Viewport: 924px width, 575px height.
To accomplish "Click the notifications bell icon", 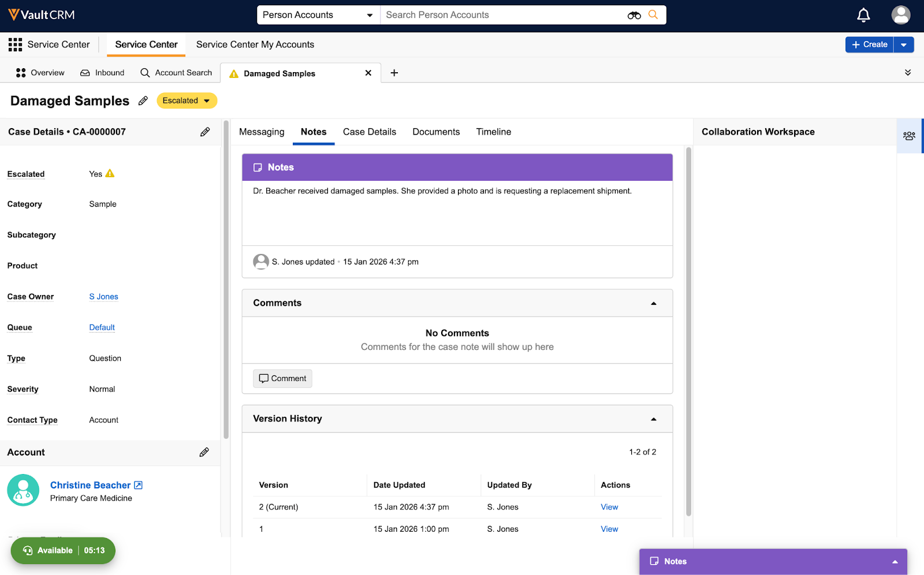I will click(x=863, y=15).
